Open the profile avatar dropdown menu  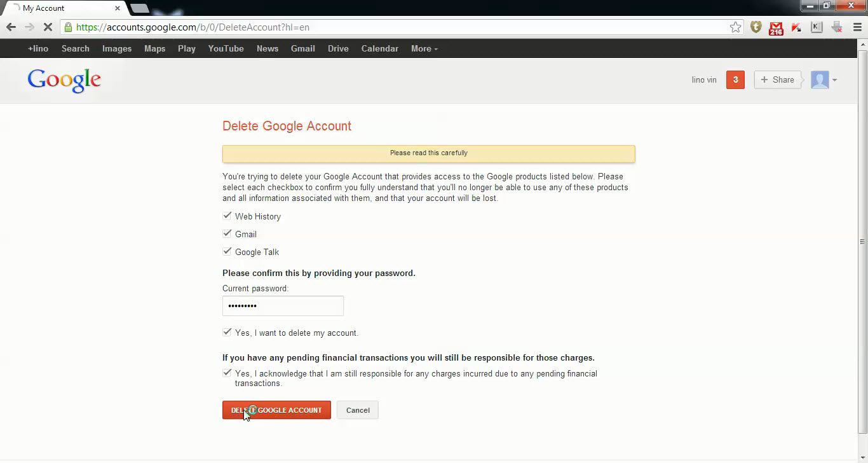[x=823, y=79]
